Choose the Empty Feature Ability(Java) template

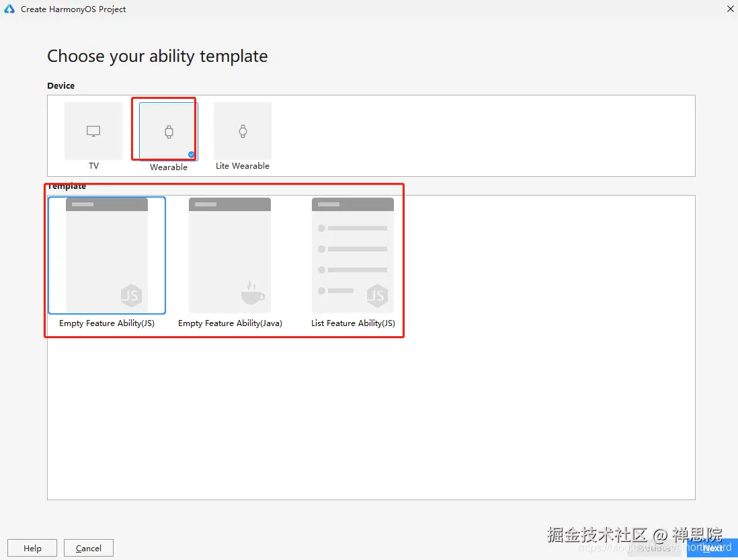click(230, 255)
